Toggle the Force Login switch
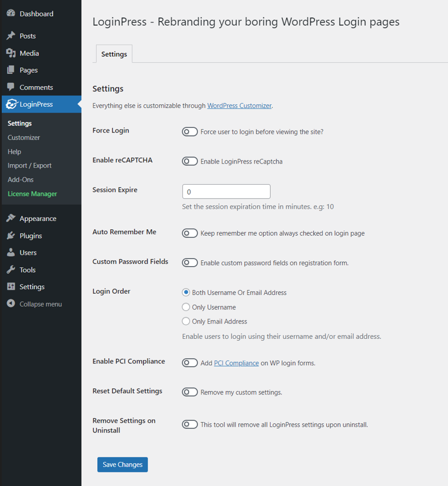 click(x=190, y=132)
